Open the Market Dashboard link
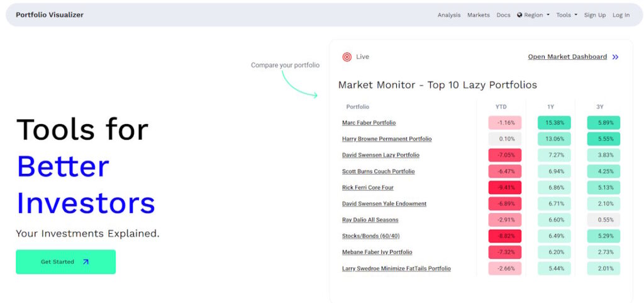The image size is (644, 303). pos(567,57)
